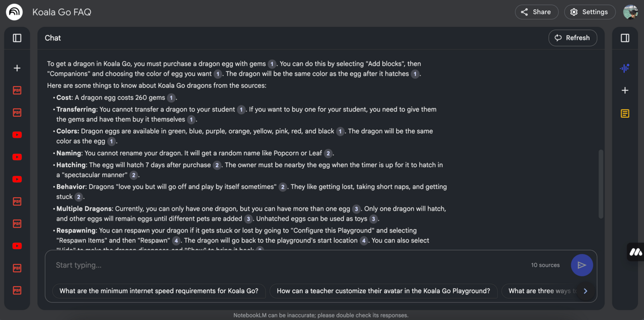Click the send message arrow button

click(581, 265)
